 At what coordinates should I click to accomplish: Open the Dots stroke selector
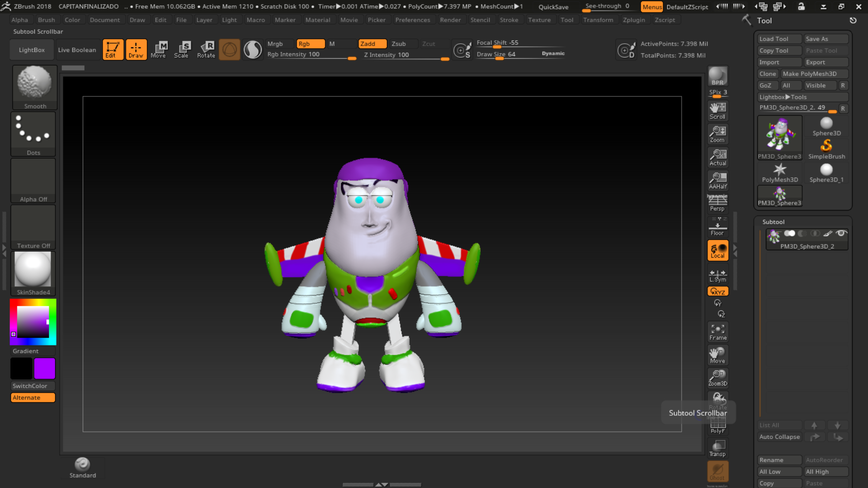33,134
